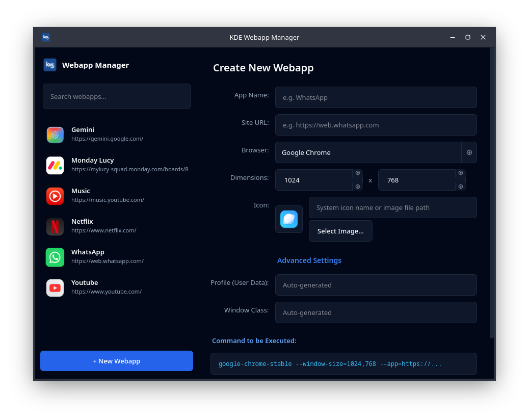This screenshot has height=420, width=529.
Task: Click the Monday Lucy app icon
Action: (x=55, y=165)
